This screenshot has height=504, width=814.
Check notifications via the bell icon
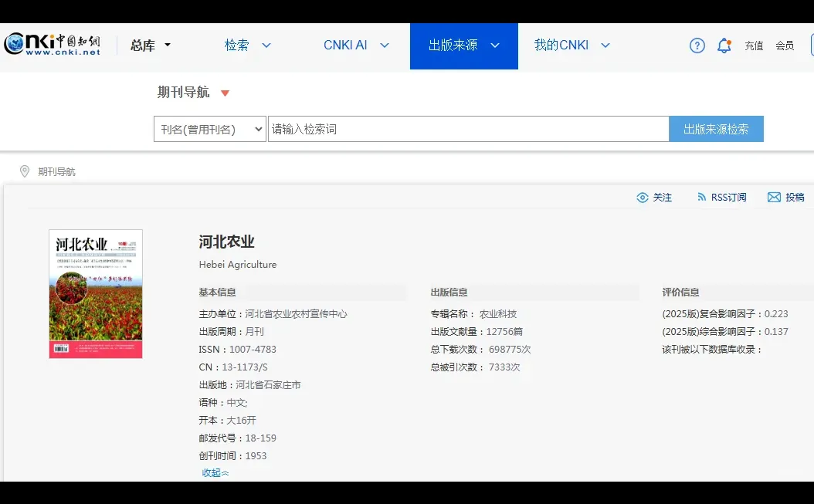pos(724,46)
